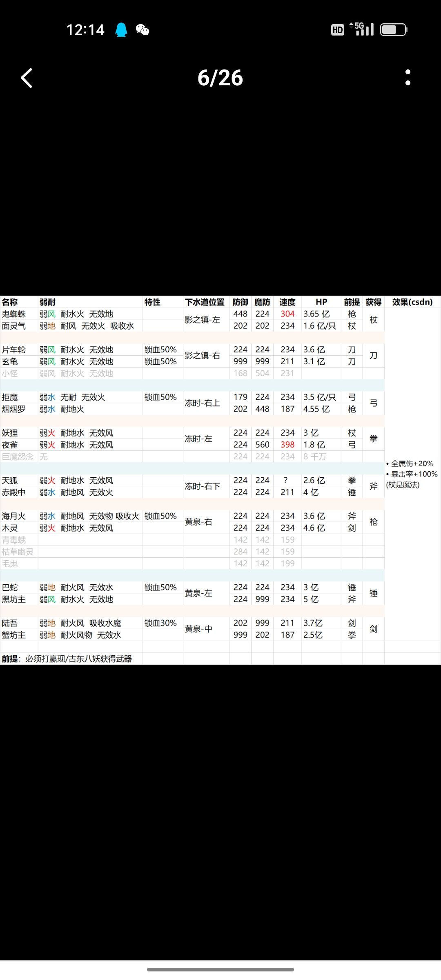The height and width of the screenshot is (980, 441).
Task: Tap the 获得 column header
Action: [373, 302]
